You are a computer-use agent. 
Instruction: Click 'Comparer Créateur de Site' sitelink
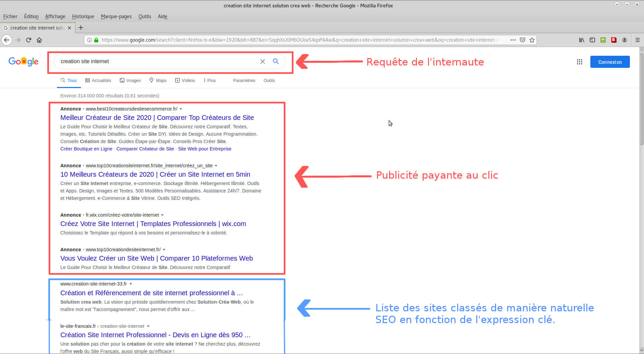click(145, 149)
